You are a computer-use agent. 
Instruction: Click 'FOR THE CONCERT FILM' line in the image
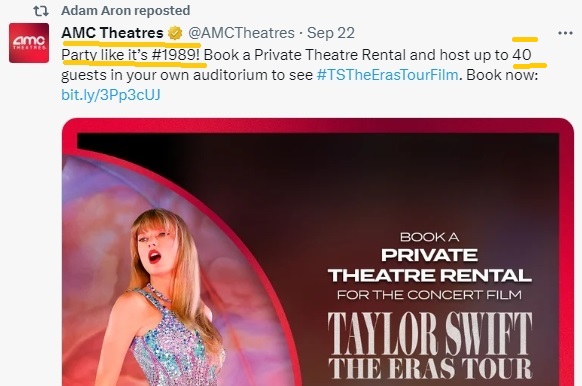(429, 295)
